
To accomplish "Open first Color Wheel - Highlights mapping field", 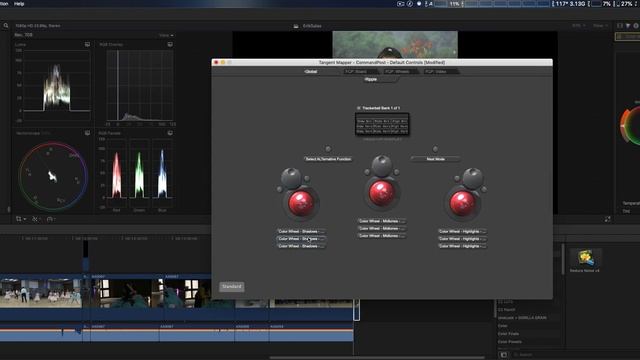I will pyautogui.click(x=462, y=231).
